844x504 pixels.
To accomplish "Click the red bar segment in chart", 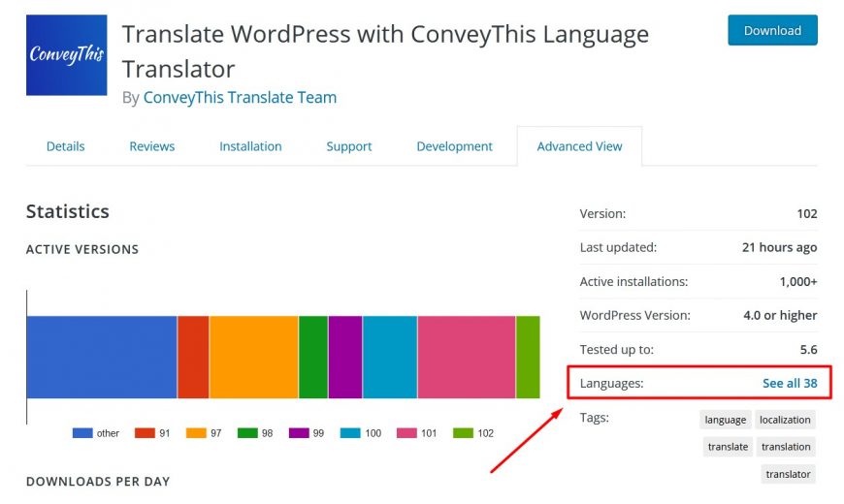I will [x=193, y=357].
